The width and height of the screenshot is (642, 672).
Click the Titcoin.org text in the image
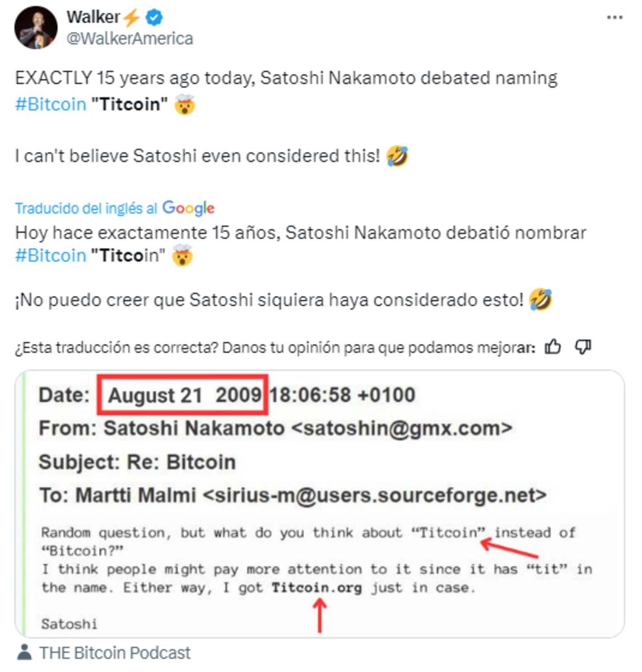click(x=317, y=587)
